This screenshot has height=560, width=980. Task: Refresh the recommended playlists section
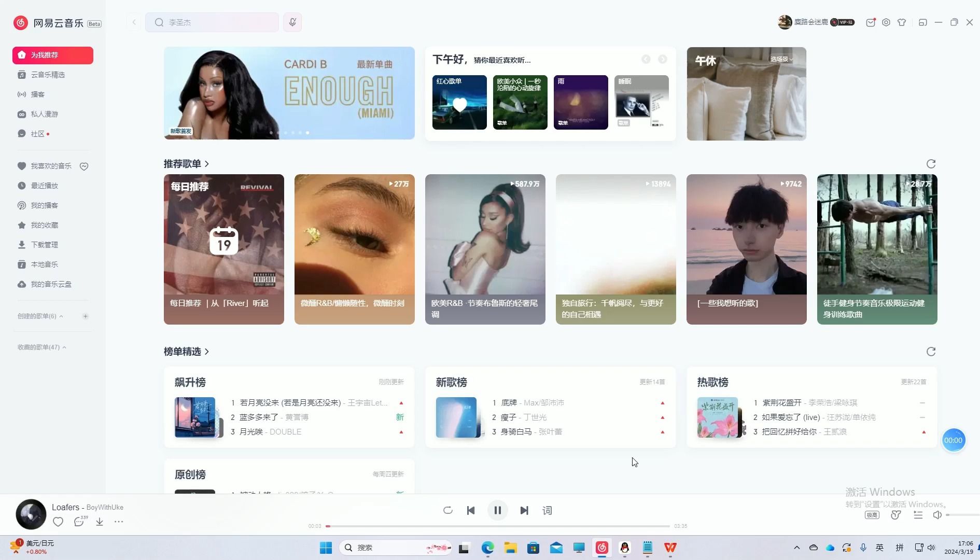coord(931,164)
